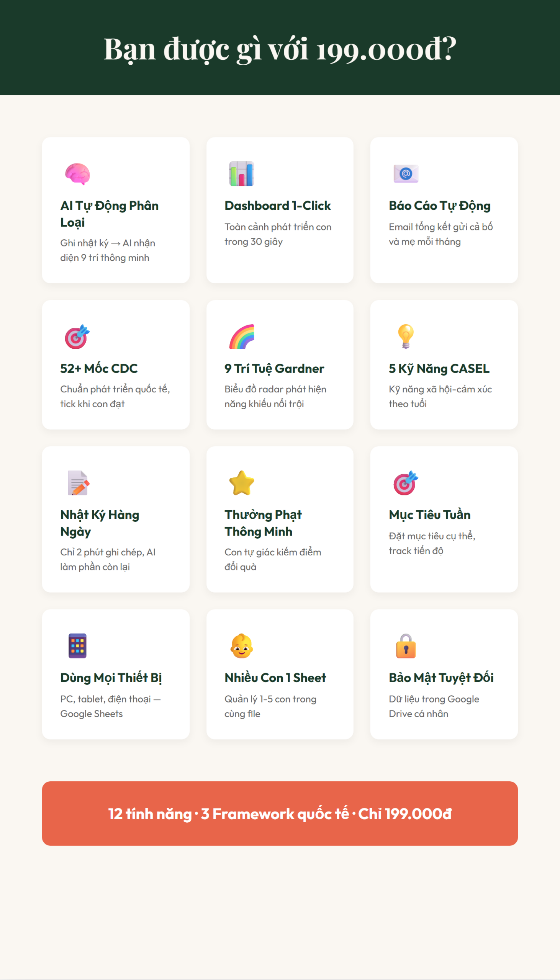Screen dimensions: 560x980
Task: Click the bar chart dashboard icon
Action: coord(242,174)
